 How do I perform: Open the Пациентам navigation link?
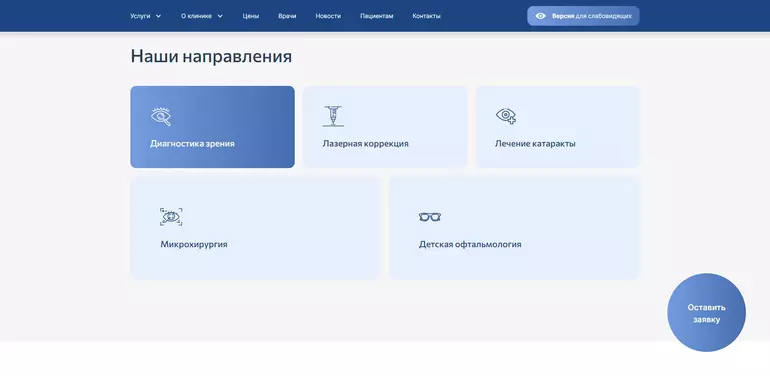tap(377, 16)
